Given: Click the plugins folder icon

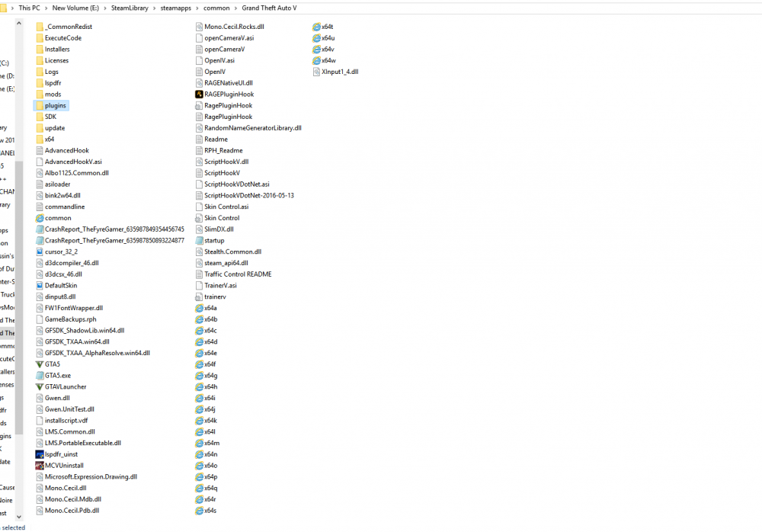Looking at the screenshot, I should pos(40,105).
